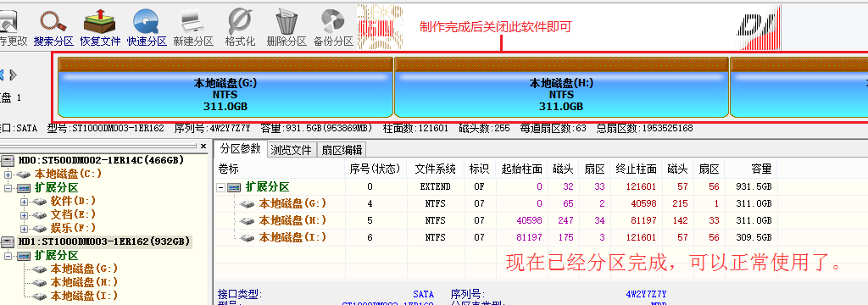Select 本地磁盘(C:) in the tree

click(x=68, y=174)
